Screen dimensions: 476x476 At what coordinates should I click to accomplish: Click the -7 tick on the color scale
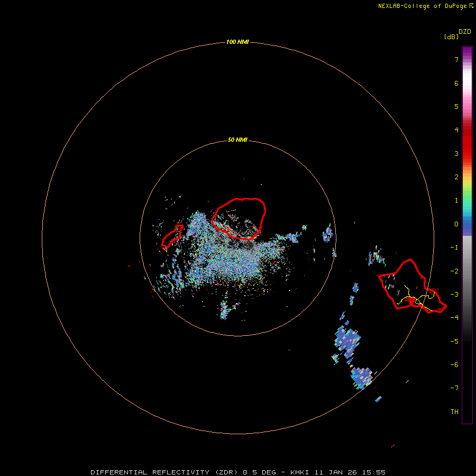pos(454,388)
